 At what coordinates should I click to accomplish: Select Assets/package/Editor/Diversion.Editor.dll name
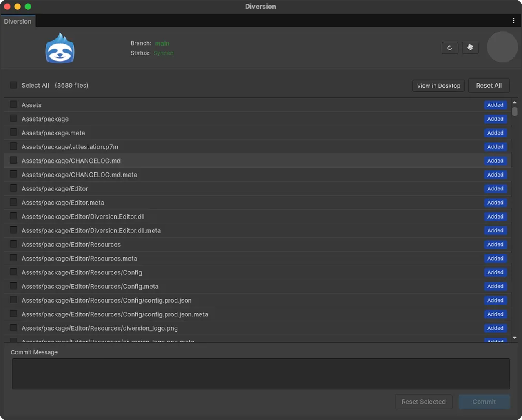83,217
